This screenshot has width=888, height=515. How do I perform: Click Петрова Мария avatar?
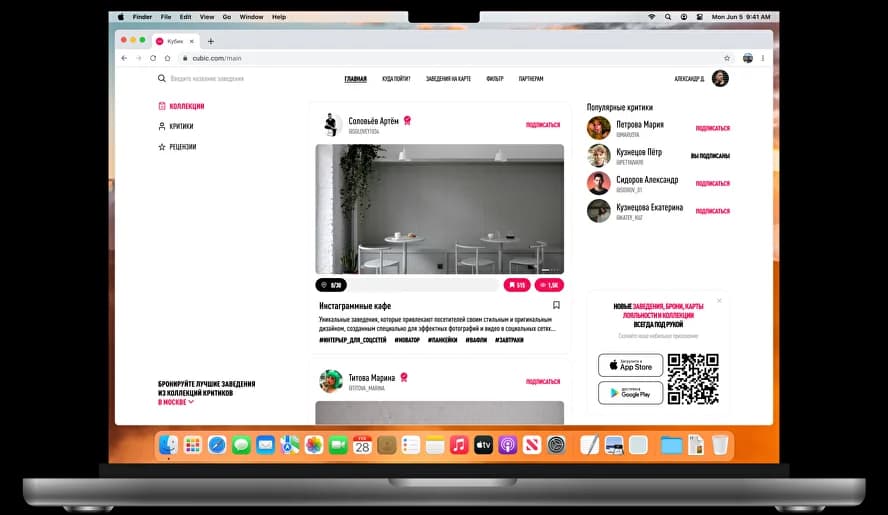[599, 128]
